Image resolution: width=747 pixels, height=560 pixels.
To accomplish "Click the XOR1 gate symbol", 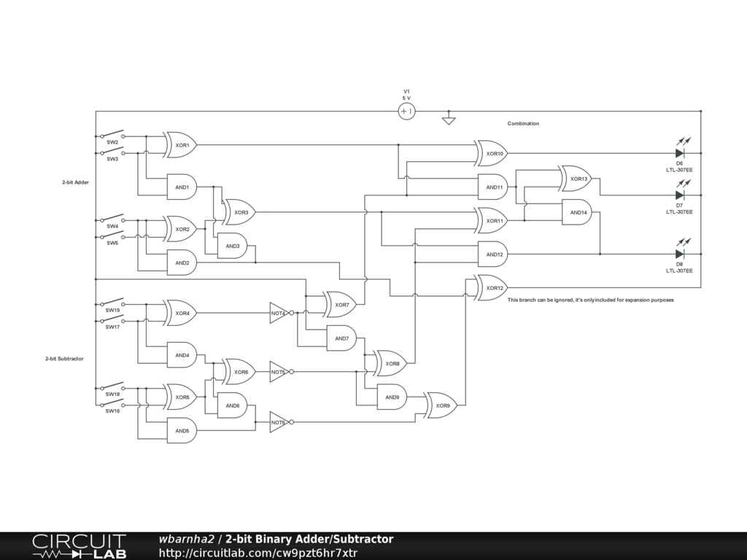I will [181, 145].
